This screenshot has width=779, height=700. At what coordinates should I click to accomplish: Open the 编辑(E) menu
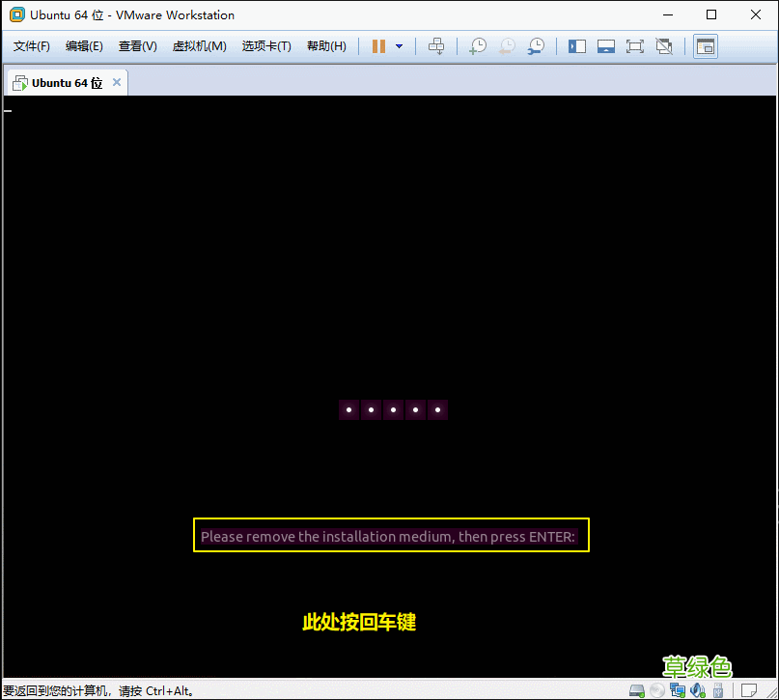click(84, 46)
